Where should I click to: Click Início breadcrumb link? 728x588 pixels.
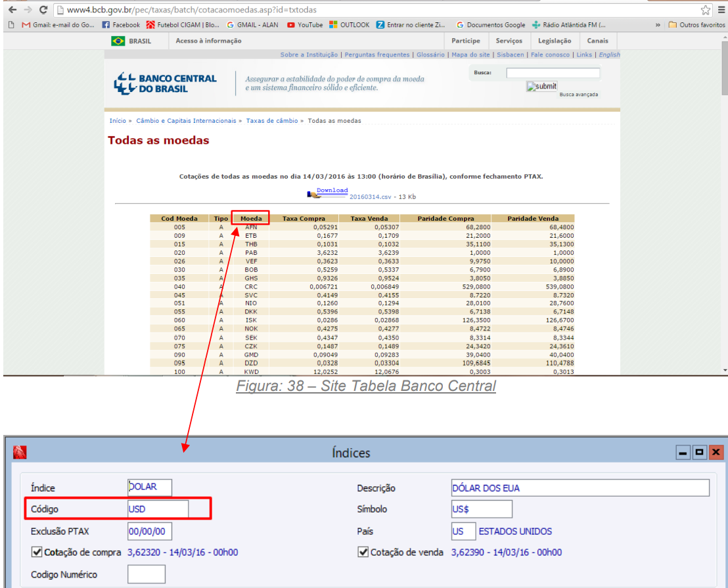click(x=118, y=121)
